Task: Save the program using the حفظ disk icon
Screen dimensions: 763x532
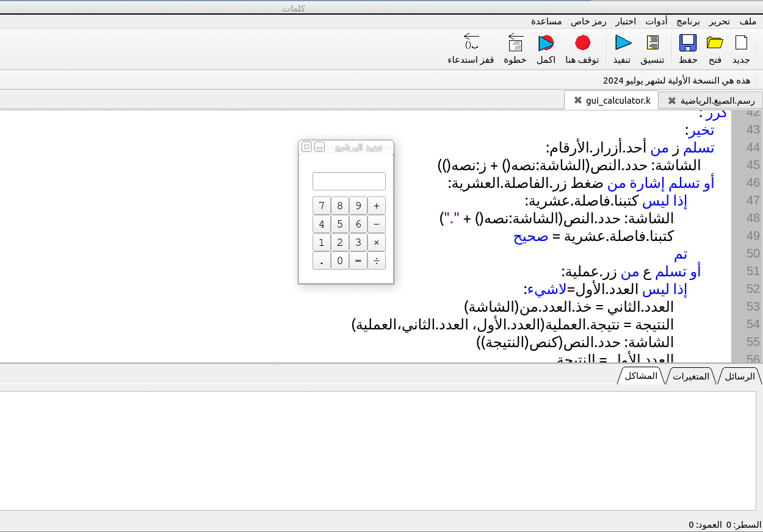Action: 688,43
